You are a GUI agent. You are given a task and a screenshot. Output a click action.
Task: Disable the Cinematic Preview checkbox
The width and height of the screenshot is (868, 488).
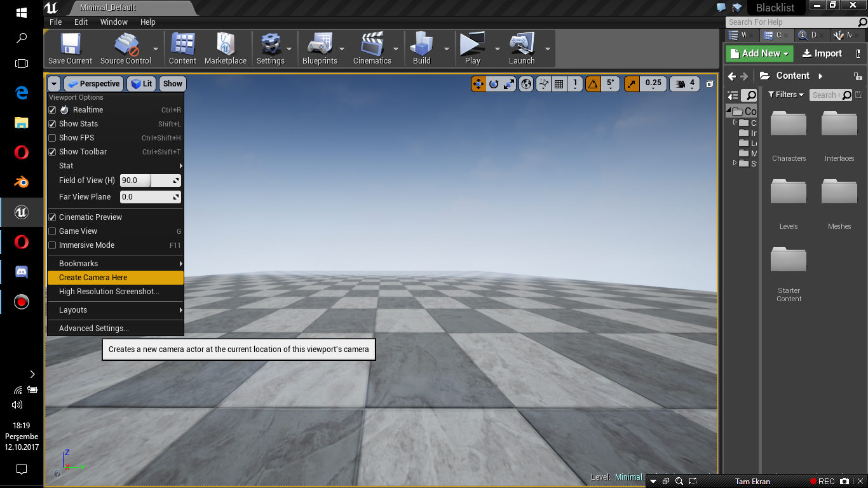pyautogui.click(x=53, y=217)
